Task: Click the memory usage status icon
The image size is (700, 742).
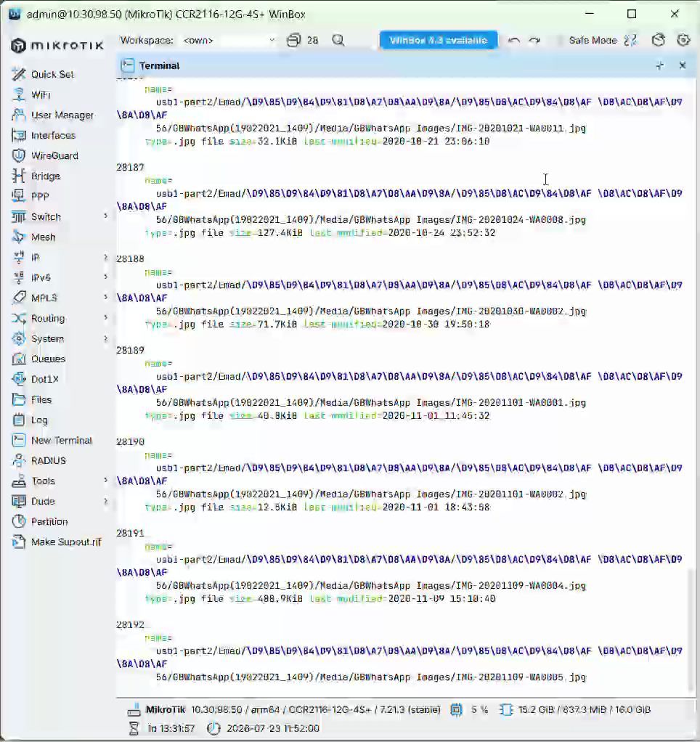Action: pyautogui.click(x=506, y=709)
